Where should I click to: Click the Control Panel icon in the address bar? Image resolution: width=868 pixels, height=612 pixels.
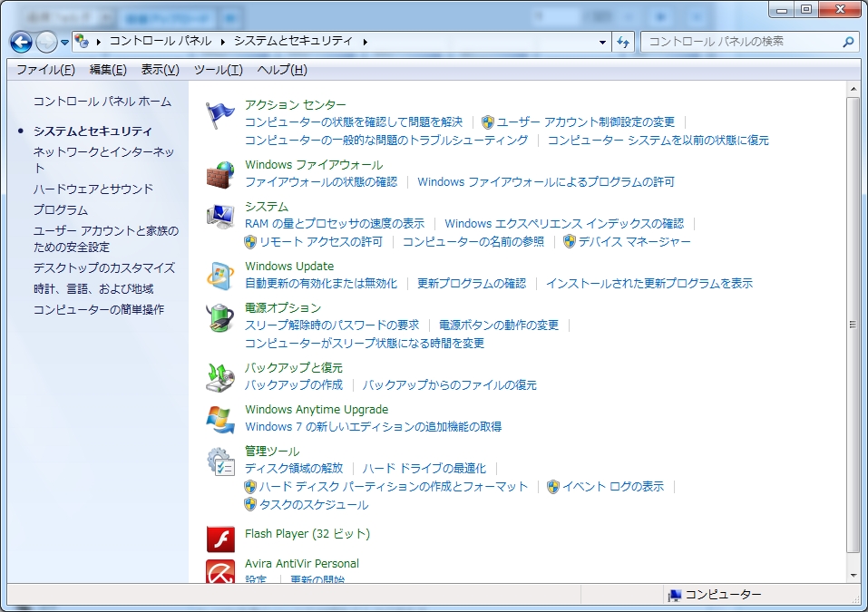(82, 41)
